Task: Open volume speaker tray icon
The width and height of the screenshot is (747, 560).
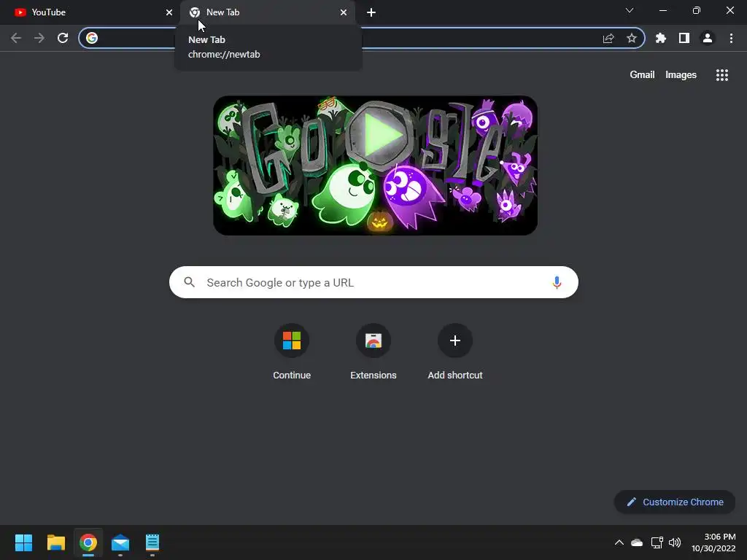Action: (x=675, y=542)
